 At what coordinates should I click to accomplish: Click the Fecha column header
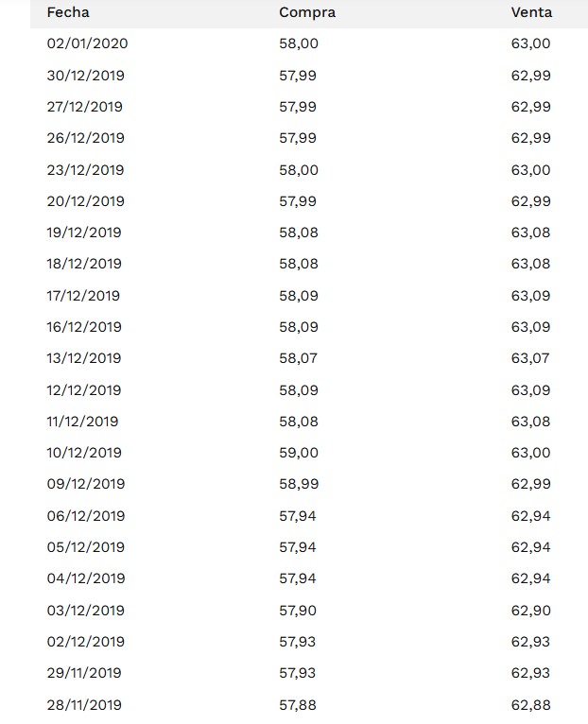(68, 12)
